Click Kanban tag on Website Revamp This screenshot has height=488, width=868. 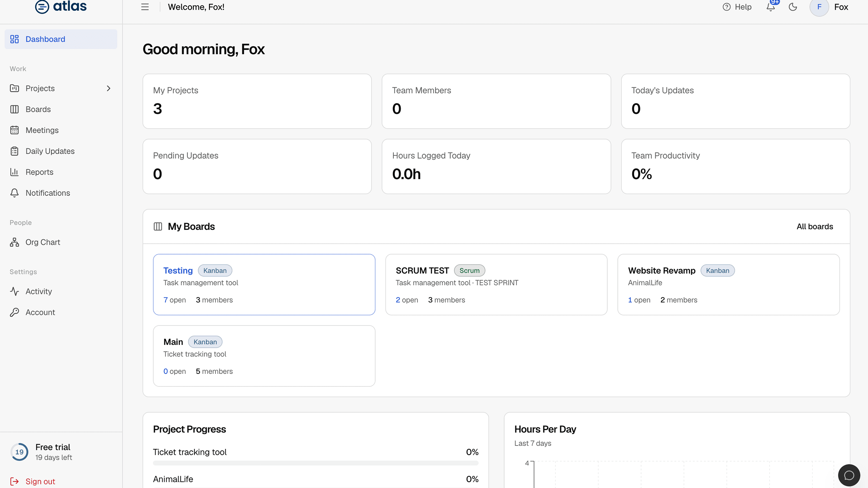click(717, 271)
